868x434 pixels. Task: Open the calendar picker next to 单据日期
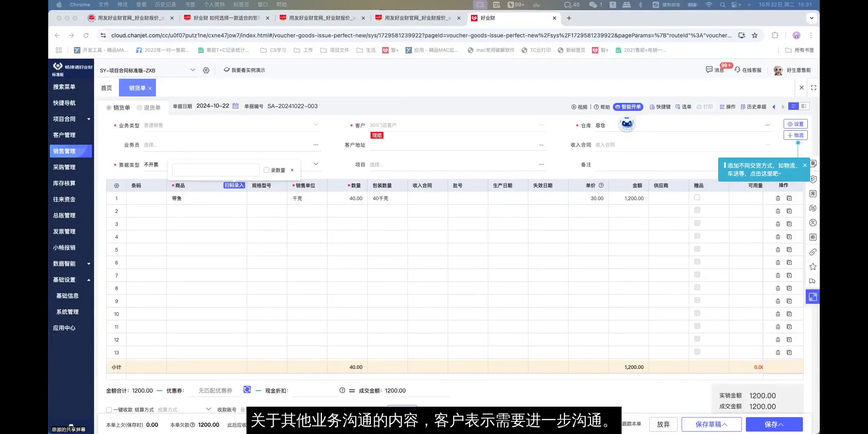coord(235,106)
